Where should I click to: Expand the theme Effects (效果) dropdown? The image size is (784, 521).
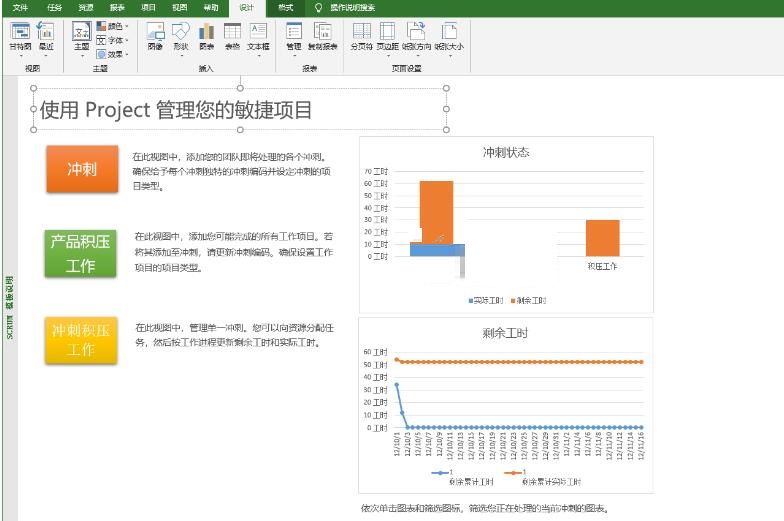(112, 54)
